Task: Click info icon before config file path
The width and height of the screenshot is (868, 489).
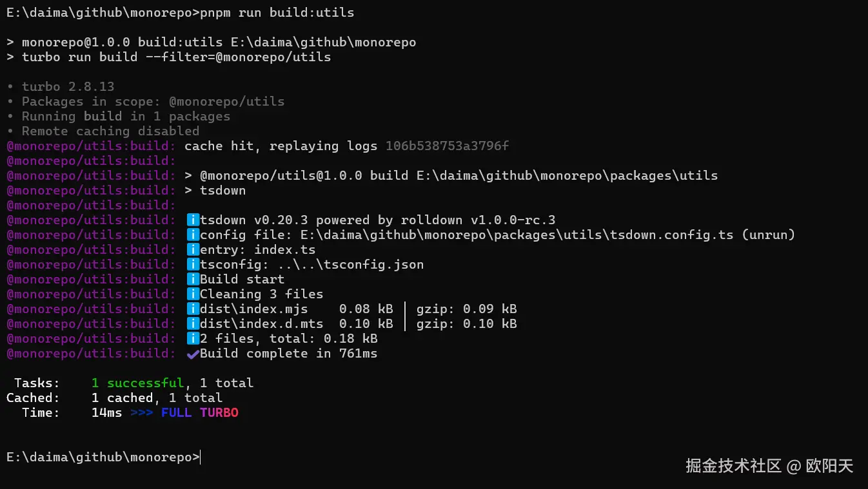Action: 192,235
